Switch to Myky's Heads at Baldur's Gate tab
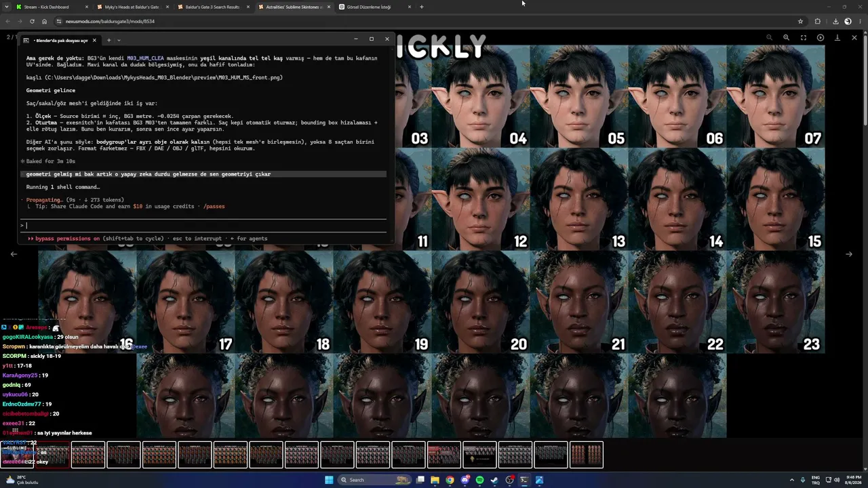This screenshot has width=868, height=488. (x=133, y=7)
